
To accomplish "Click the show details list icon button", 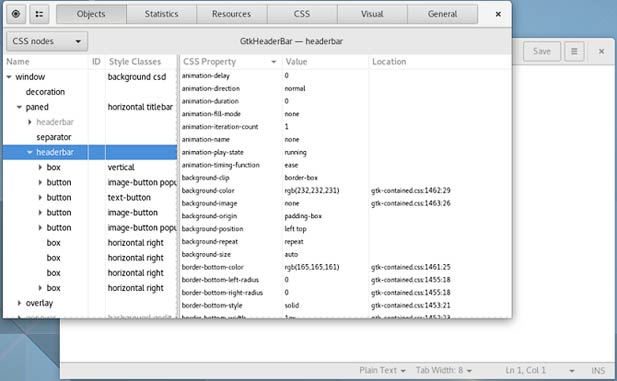I will [39, 14].
